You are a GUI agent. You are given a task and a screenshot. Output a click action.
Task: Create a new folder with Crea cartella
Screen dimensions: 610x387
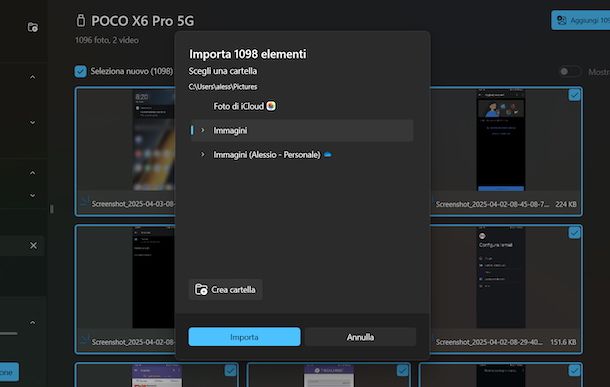click(x=226, y=289)
